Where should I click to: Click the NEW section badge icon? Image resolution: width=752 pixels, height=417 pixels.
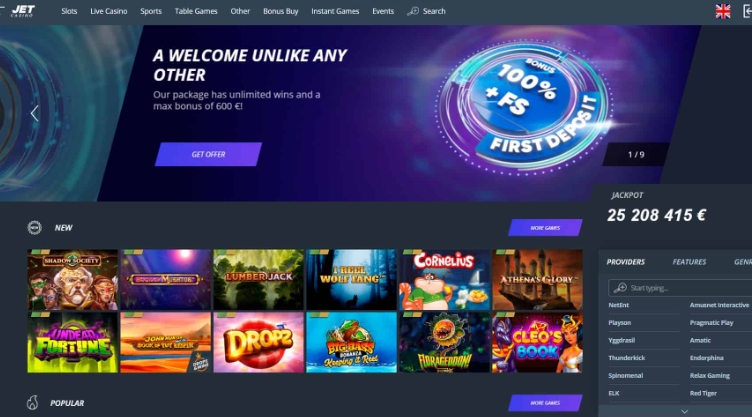click(35, 227)
